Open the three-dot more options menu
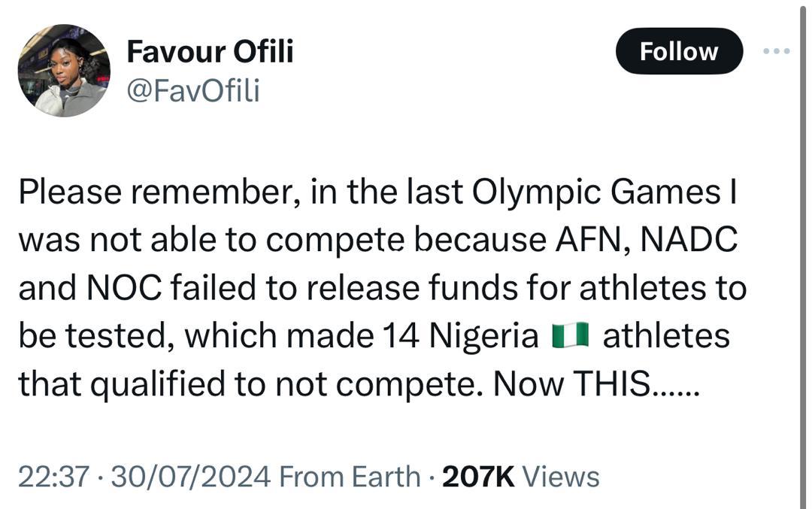The height and width of the screenshot is (509, 812). [x=776, y=51]
